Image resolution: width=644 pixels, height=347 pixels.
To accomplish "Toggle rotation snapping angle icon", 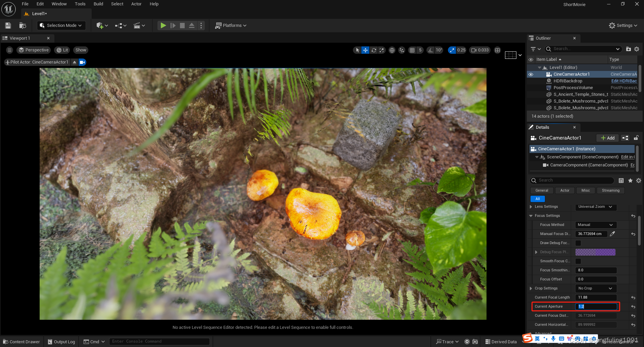I will (430, 50).
